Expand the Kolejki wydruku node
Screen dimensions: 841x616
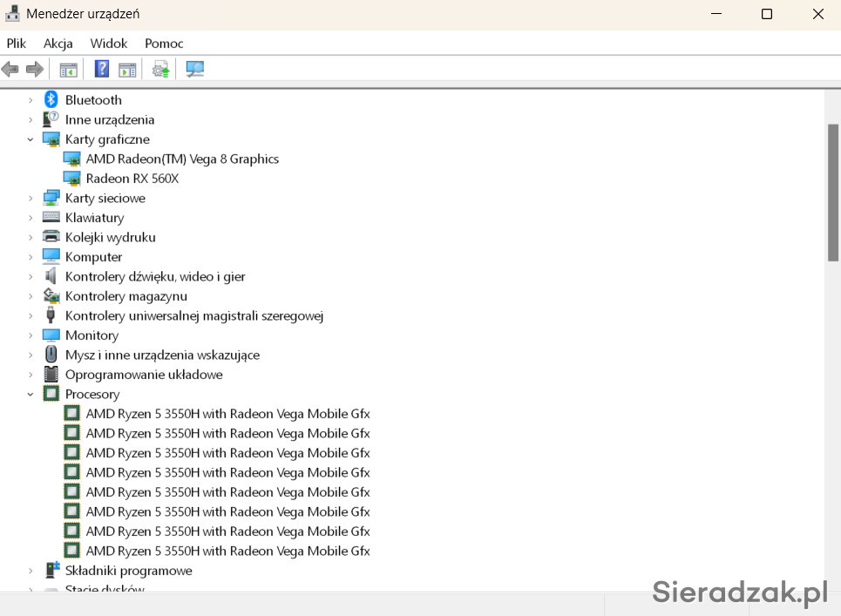(31, 238)
